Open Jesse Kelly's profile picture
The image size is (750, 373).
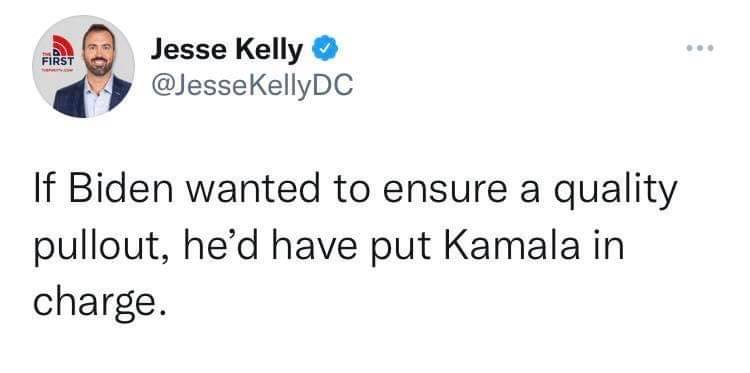click(84, 66)
